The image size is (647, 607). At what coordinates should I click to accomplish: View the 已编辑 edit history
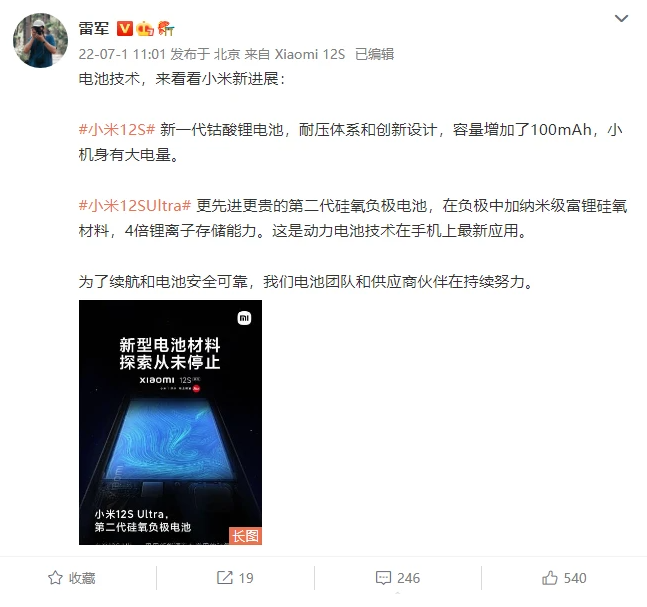[x=374, y=54]
